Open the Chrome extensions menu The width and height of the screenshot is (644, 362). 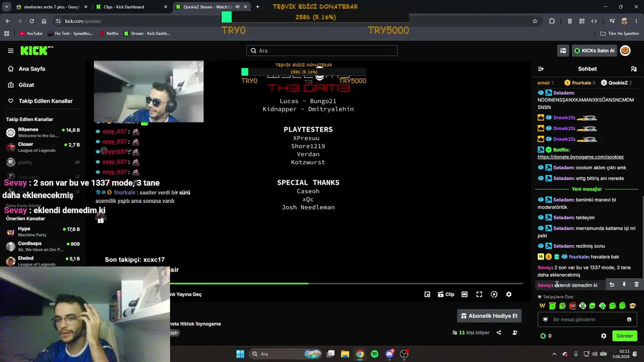pyautogui.click(x=552, y=21)
